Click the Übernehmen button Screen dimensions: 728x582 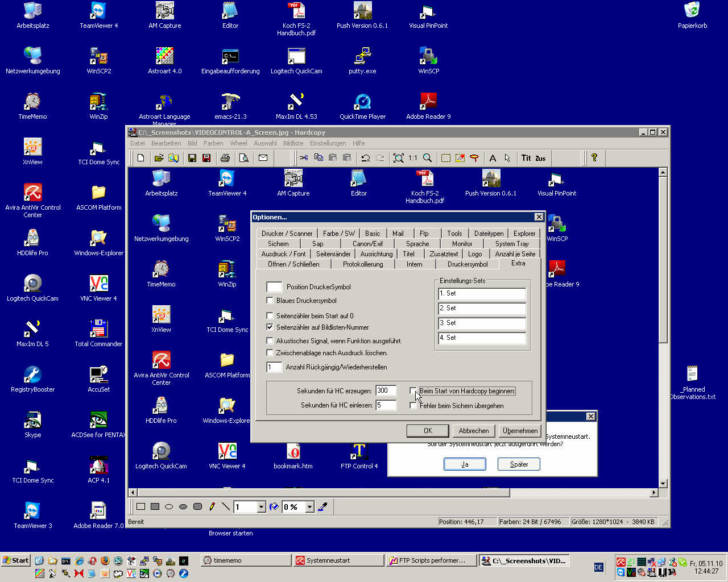tap(520, 431)
